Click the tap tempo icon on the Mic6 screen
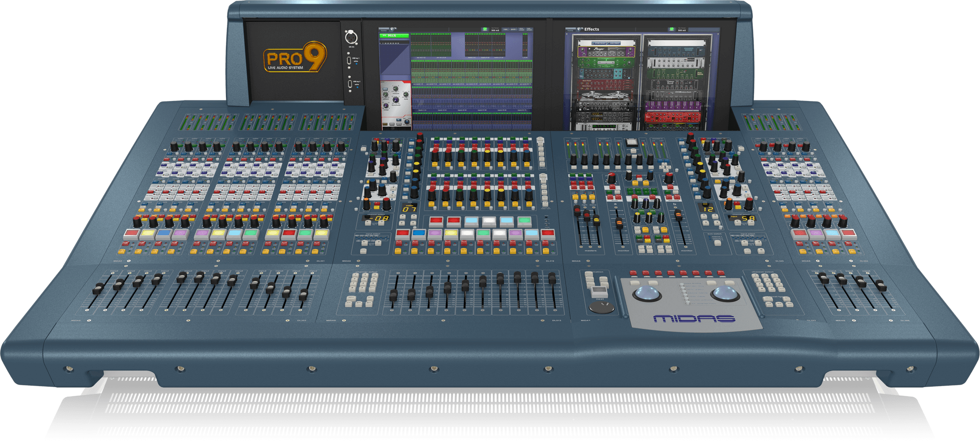The height and width of the screenshot is (442, 980). click(485, 29)
